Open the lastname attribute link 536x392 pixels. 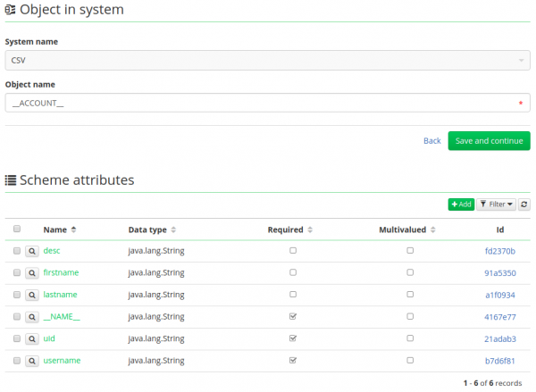60,295
